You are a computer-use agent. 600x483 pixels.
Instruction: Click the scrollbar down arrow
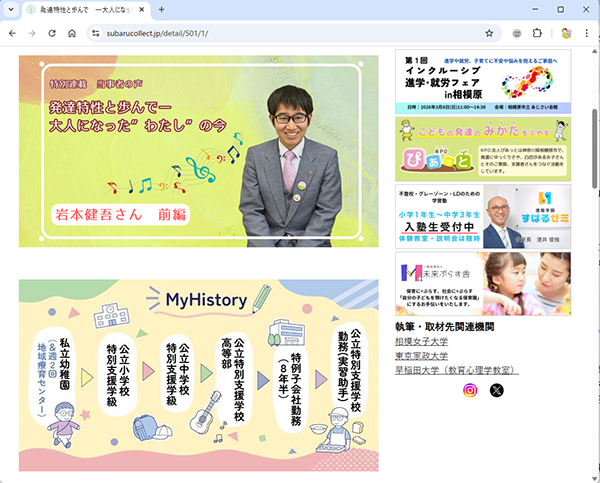[595, 479]
